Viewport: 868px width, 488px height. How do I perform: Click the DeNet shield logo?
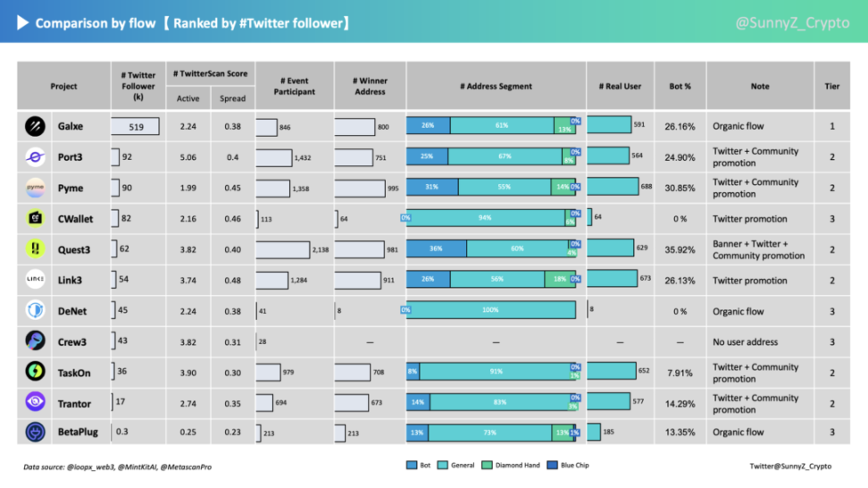pos(35,311)
